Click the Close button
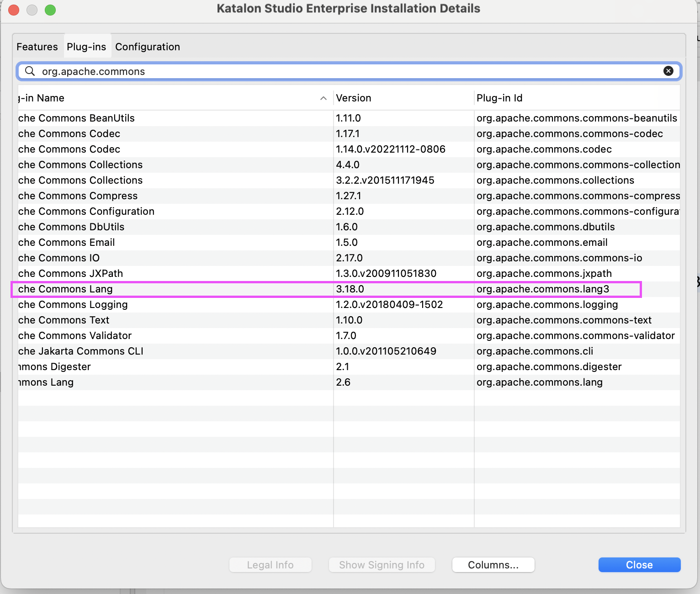The height and width of the screenshot is (594, 700). pyautogui.click(x=639, y=565)
